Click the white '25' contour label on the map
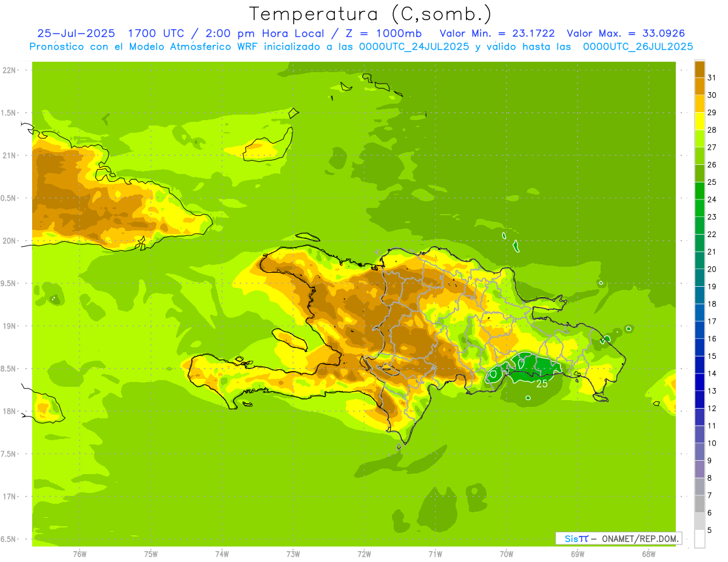Screen dimensions: 728x562 tap(542, 384)
